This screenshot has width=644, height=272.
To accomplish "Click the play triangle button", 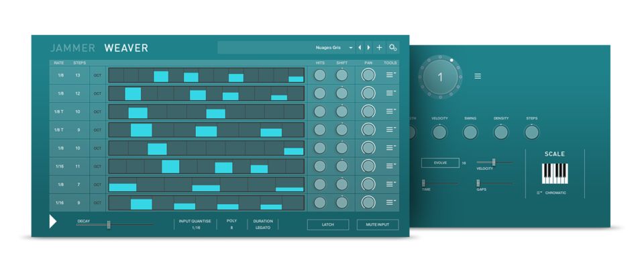I will point(53,222).
